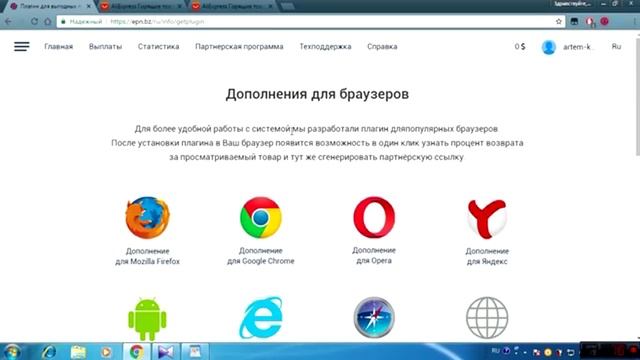
Task: Open the Выплаты menu item
Action: pyautogui.click(x=105, y=47)
